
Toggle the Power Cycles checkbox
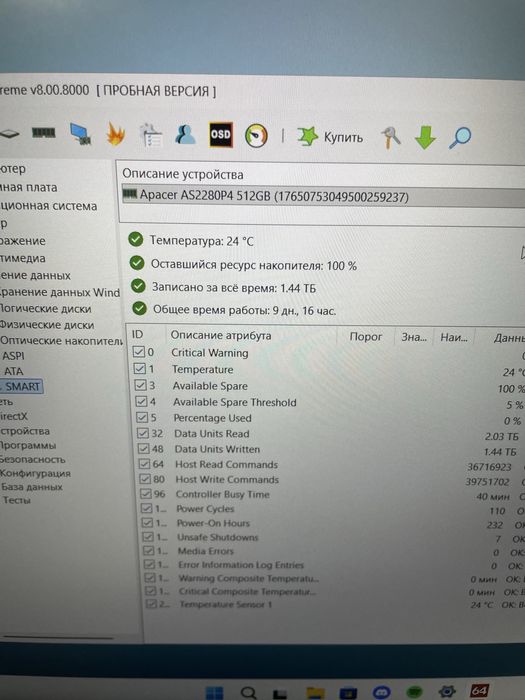pos(146,508)
